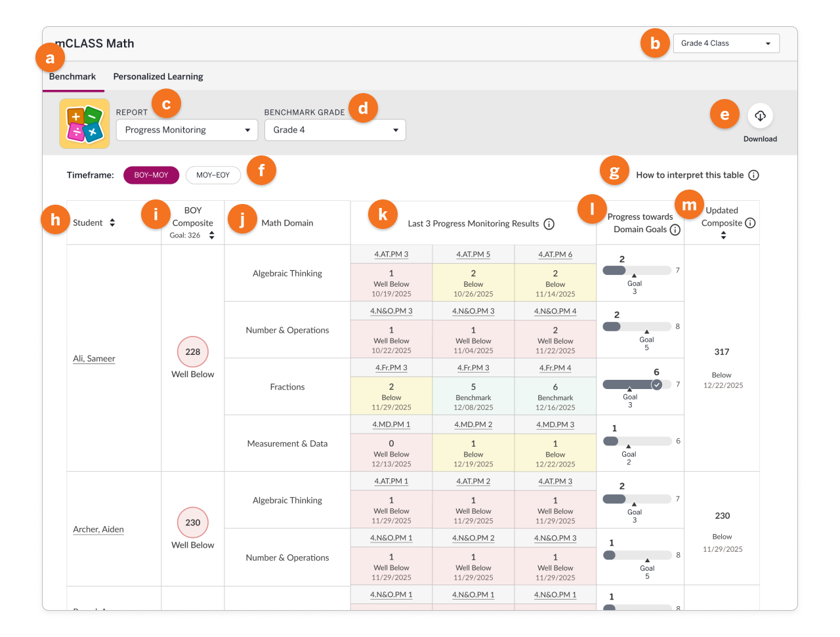840x637 pixels.
Task: Open the 4.Fr.PM 4 assessment link
Action: point(555,368)
